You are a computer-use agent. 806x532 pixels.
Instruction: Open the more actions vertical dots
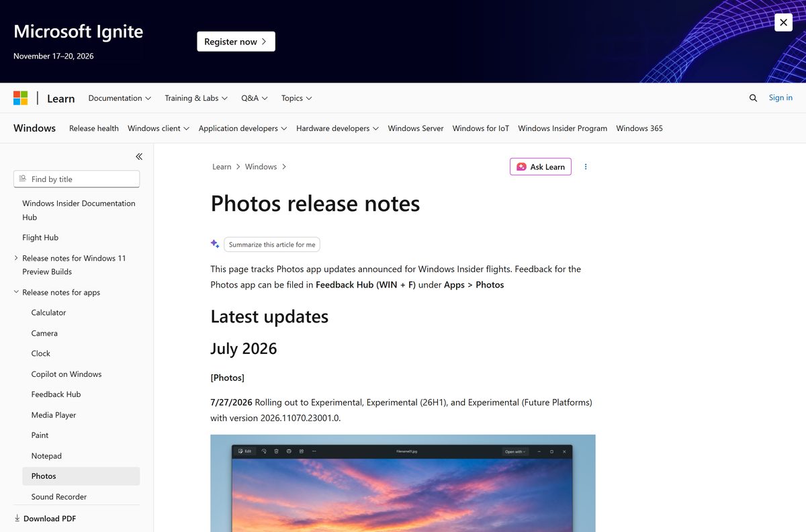coord(586,167)
